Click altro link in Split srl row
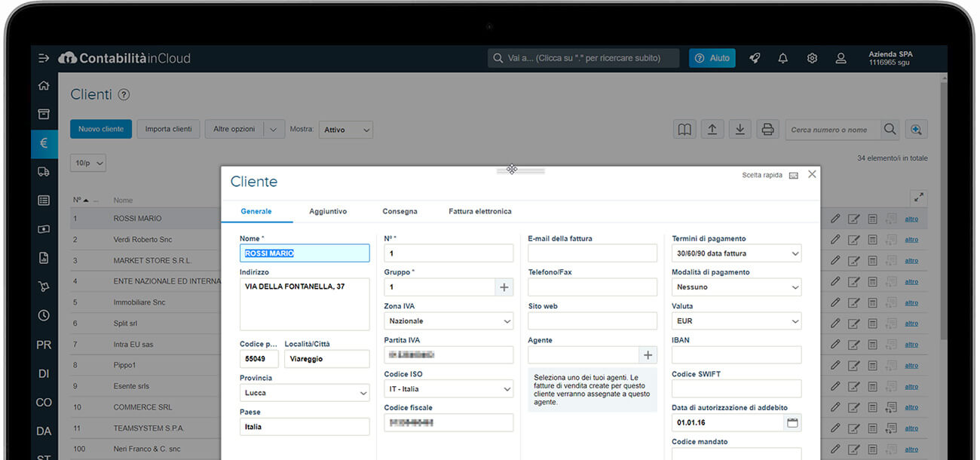The width and height of the screenshot is (980, 460). coord(911,324)
